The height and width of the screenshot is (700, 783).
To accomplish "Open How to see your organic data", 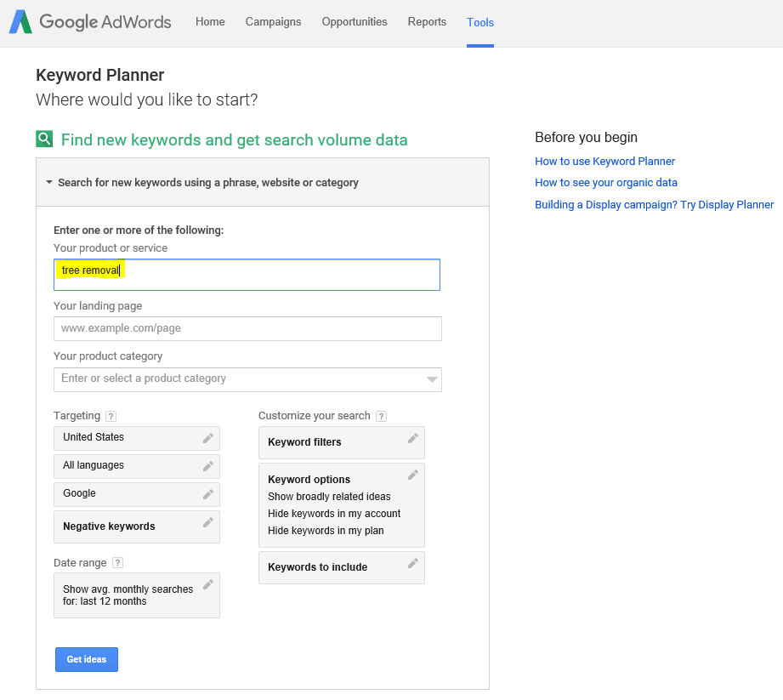I will click(x=605, y=183).
